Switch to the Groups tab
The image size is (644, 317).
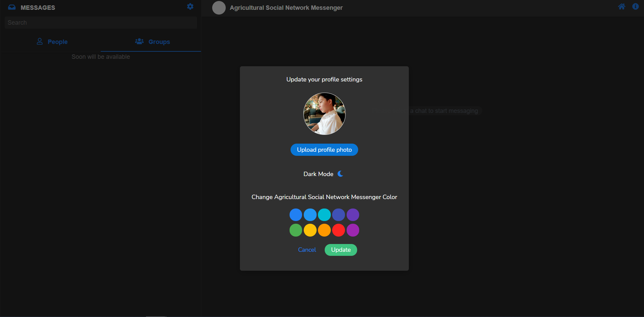(x=159, y=42)
